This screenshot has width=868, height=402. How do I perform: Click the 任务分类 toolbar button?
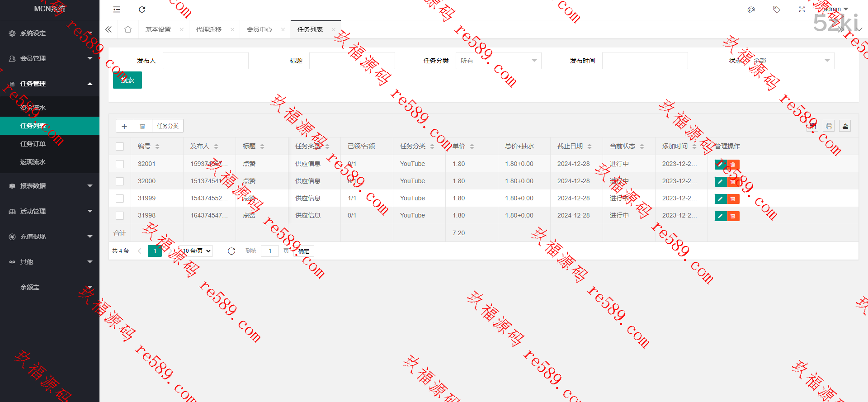[x=168, y=126]
